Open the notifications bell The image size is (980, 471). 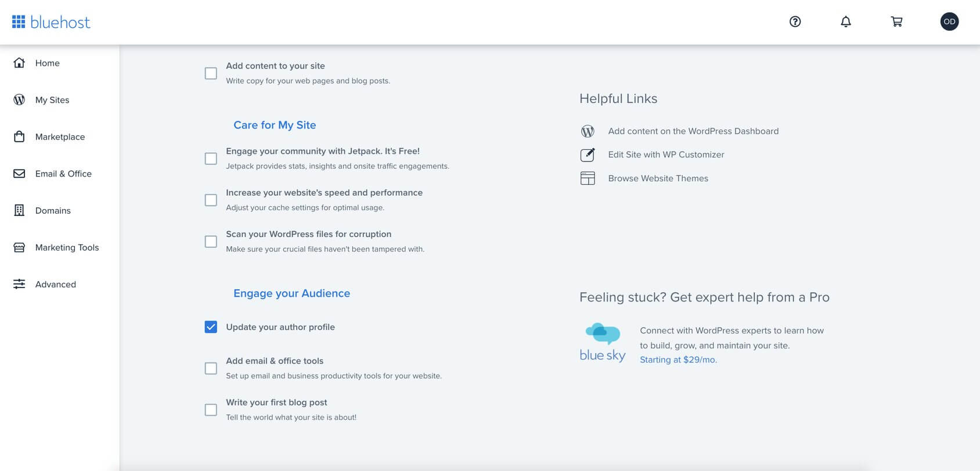coord(846,21)
